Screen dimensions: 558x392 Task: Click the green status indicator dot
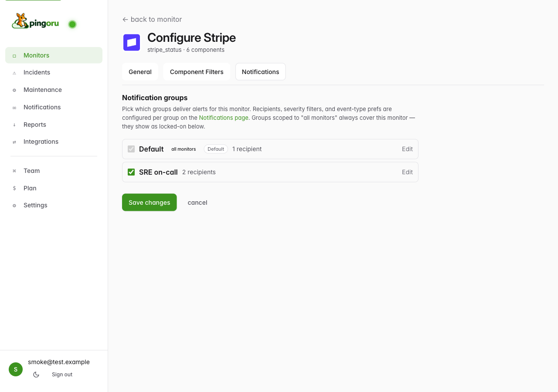[72, 24]
